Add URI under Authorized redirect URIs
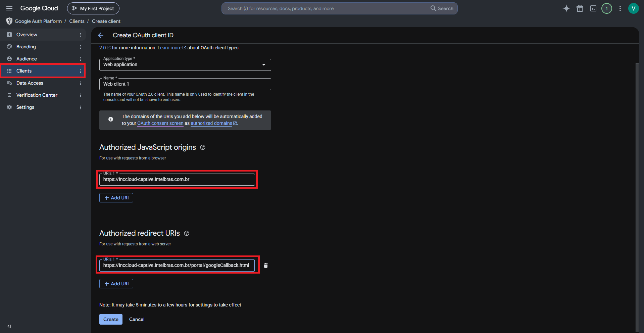This screenshot has width=644, height=333. pos(116,284)
